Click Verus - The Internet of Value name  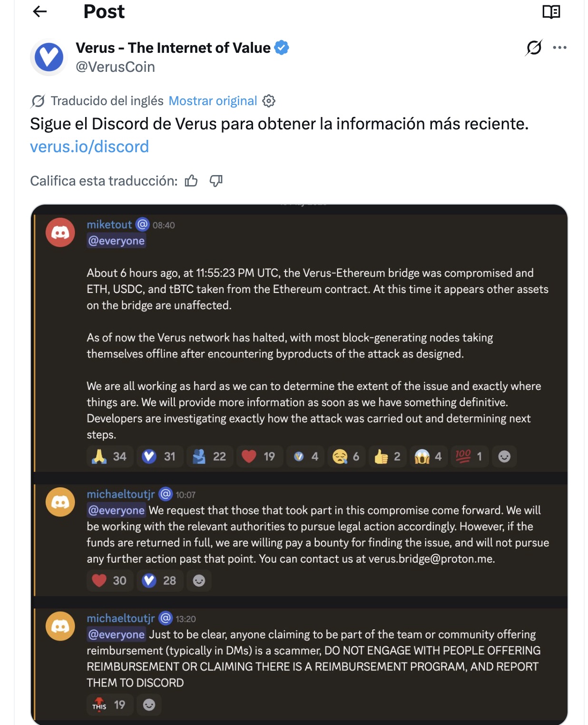(173, 48)
